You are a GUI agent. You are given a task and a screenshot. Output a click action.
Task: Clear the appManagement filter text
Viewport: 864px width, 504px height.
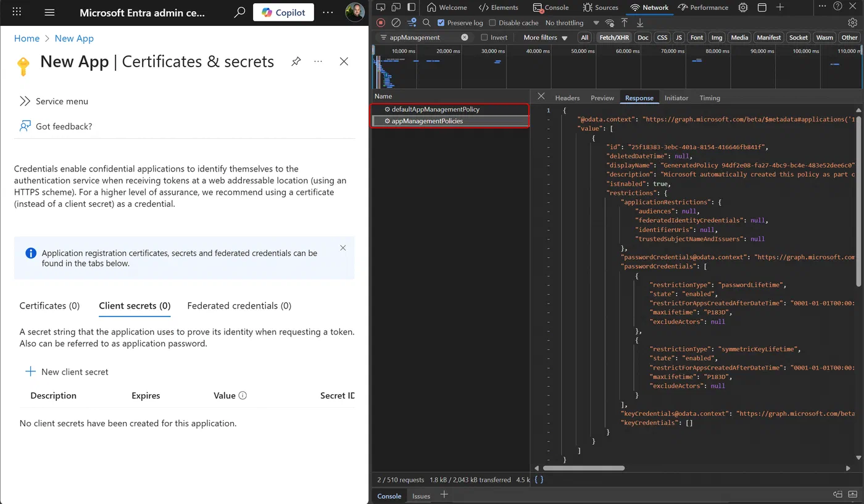465,38
